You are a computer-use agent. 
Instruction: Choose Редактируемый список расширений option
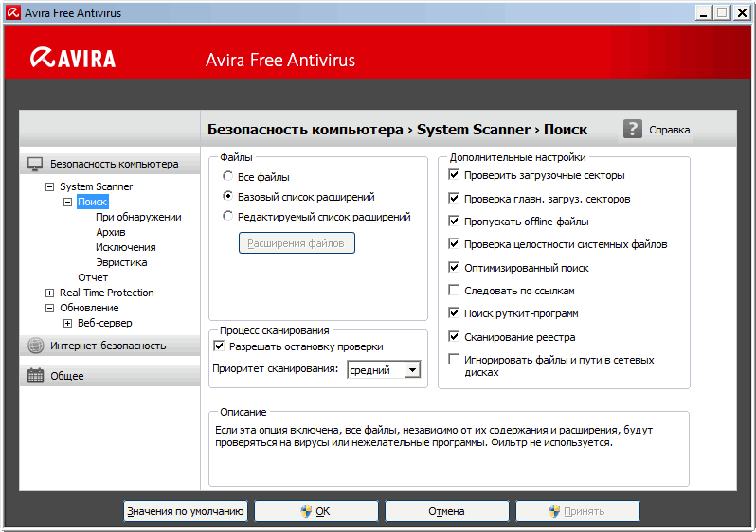point(227,217)
